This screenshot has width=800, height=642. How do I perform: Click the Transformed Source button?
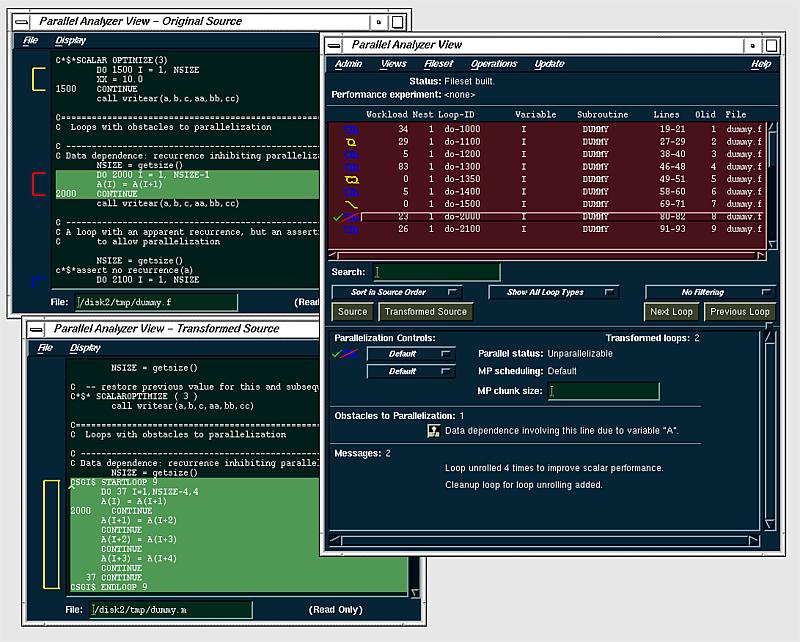pos(426,312)
